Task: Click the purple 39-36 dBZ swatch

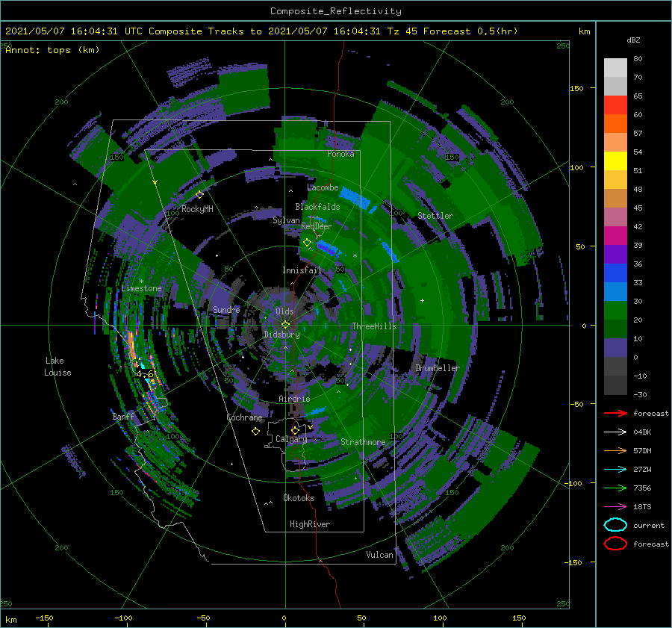Action: pyautogui.click(x=615, y=255)
